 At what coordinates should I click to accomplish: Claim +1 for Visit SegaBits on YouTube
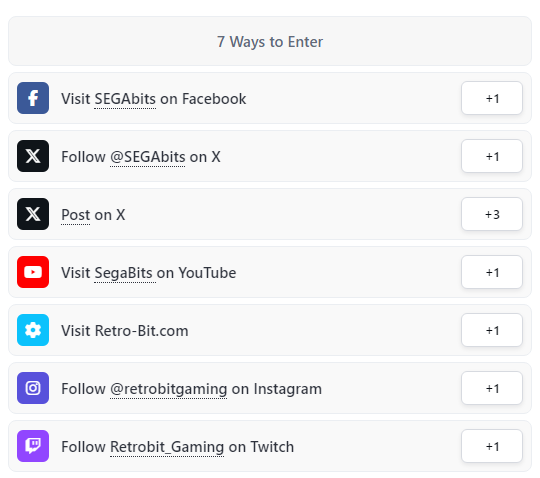coord(492,272)
